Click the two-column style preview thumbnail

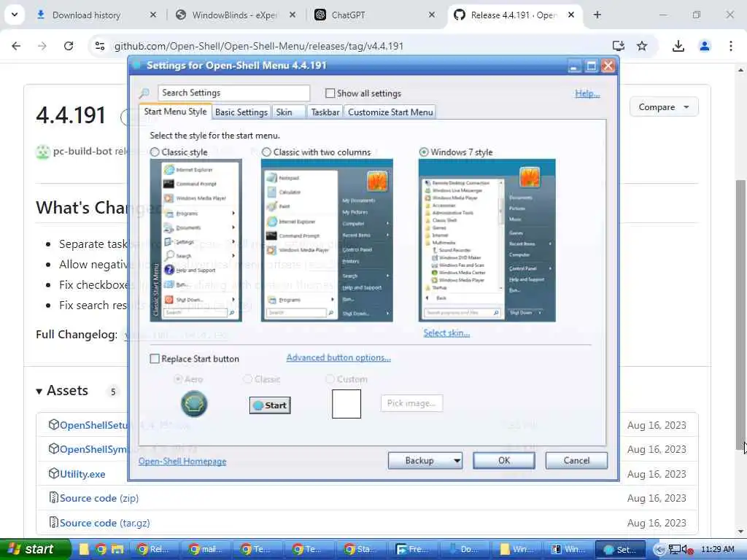(327, 241)
